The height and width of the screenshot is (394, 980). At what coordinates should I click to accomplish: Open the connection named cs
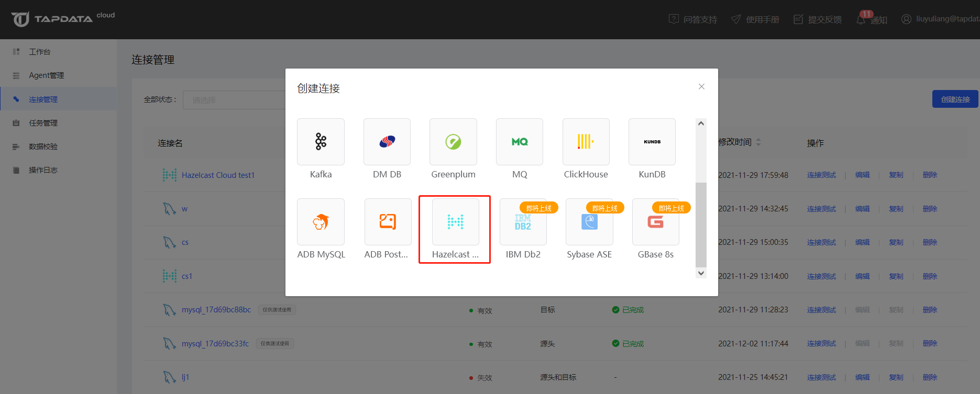185,242
